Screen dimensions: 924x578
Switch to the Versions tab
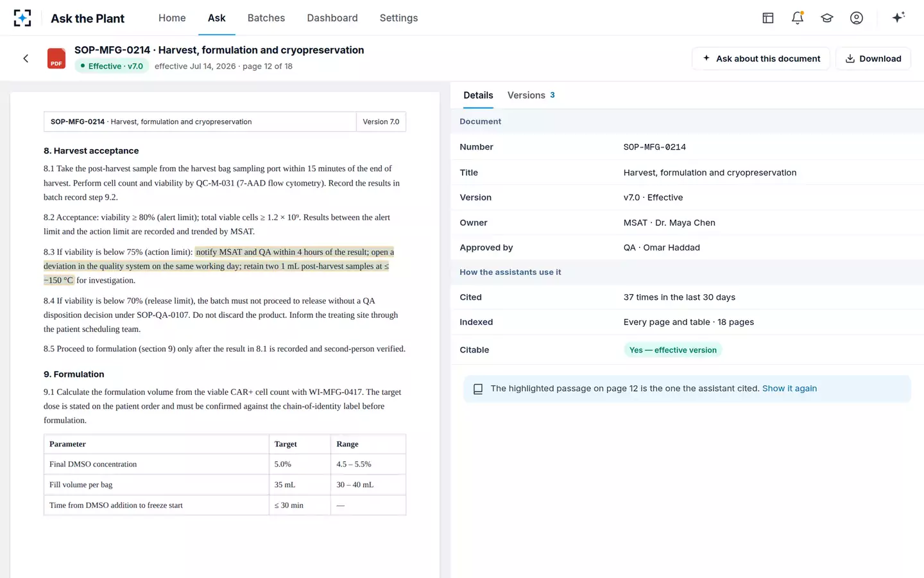pyautogui.click(x=531, y=95)
